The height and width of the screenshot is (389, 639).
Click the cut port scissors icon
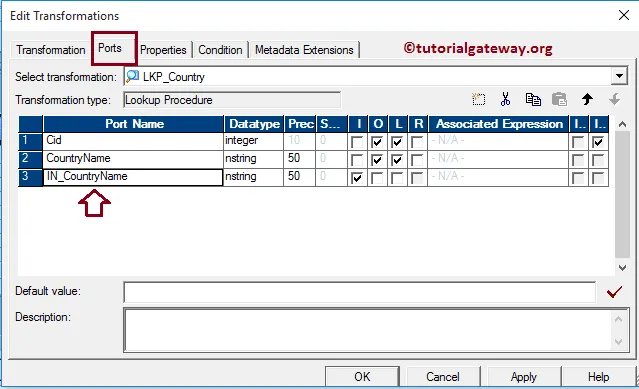pyautogui.click(x=505, y=99)
